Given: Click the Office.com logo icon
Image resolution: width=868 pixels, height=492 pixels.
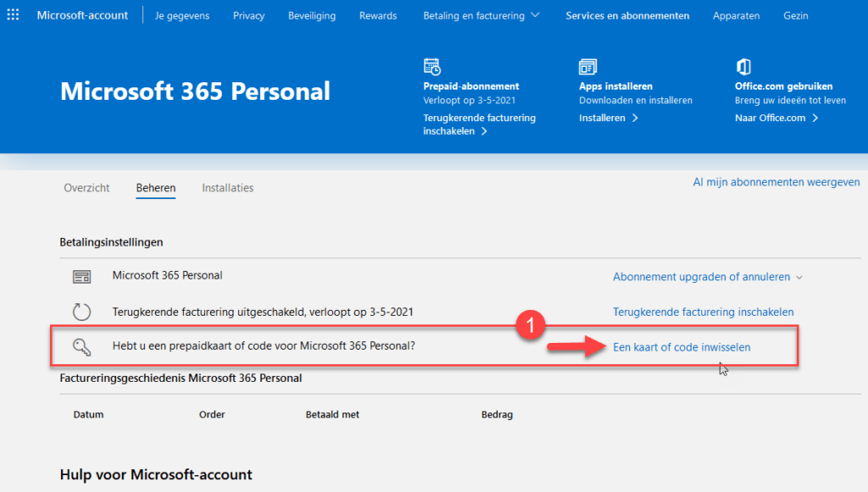Looking at the screenshot, I should [x=743, y=66].
